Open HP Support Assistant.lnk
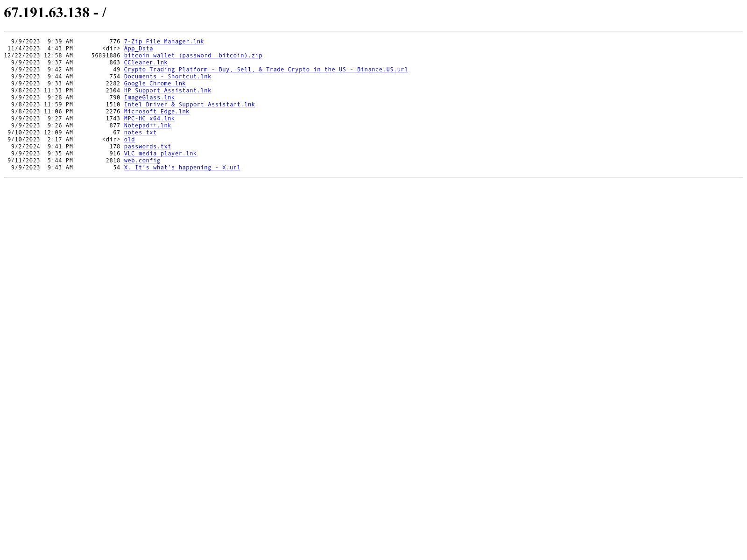Image resolution: width=747 pixels, height=560 pixels. pos(168,91)
